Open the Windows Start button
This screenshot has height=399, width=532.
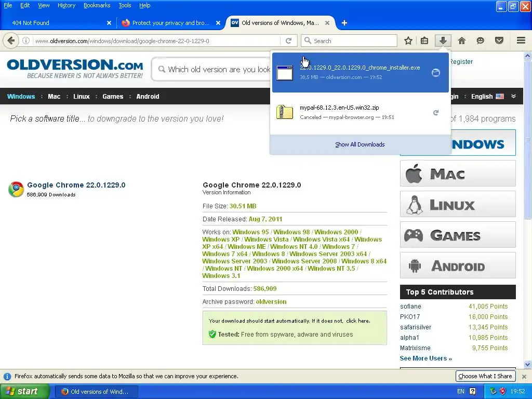(25, 391)
